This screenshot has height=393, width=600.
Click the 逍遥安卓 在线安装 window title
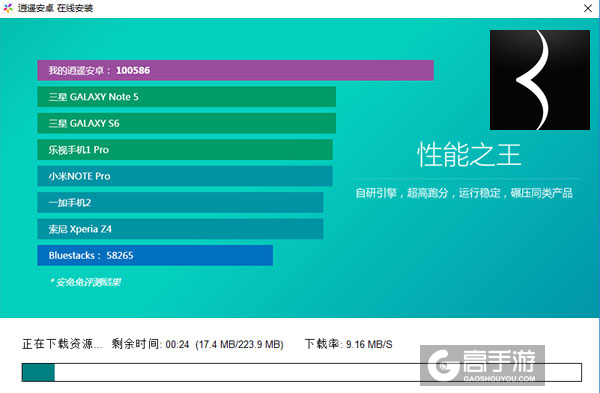point(55,8)
